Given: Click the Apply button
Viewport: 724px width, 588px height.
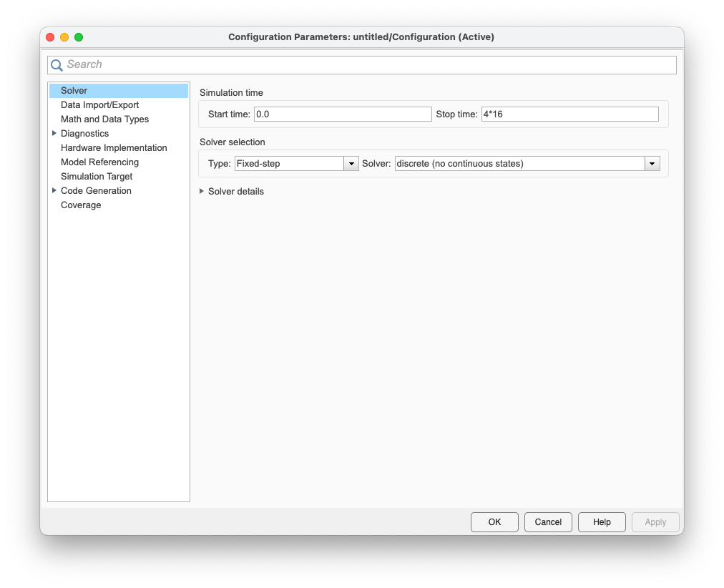Looking at the screenshot, I should 655,522.
